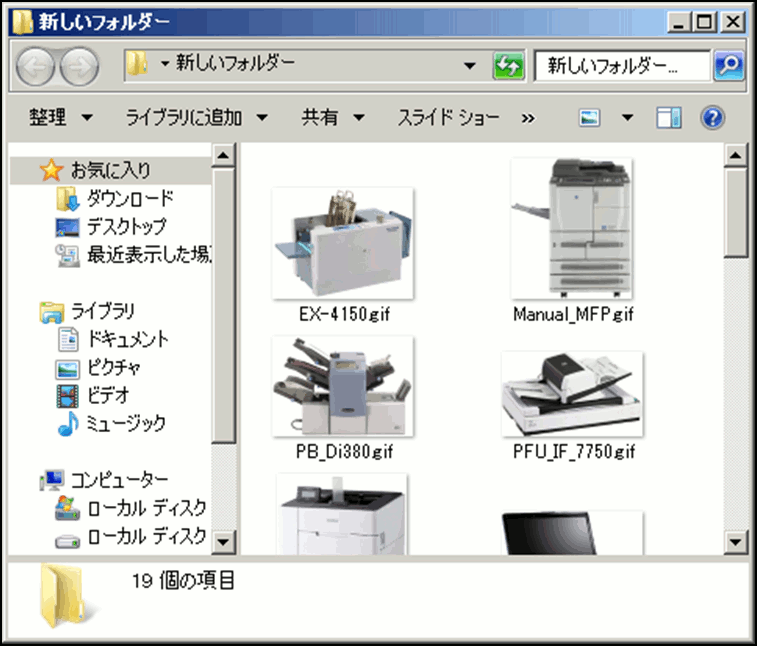Open the Help question mark icon

(x=712, y=118)
